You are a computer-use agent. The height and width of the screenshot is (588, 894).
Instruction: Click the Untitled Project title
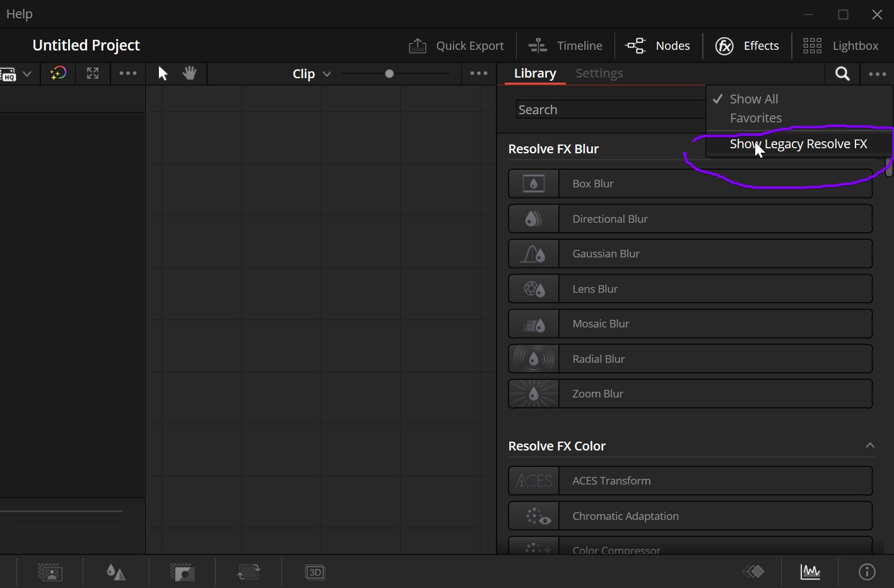click(x=86, y=45)
